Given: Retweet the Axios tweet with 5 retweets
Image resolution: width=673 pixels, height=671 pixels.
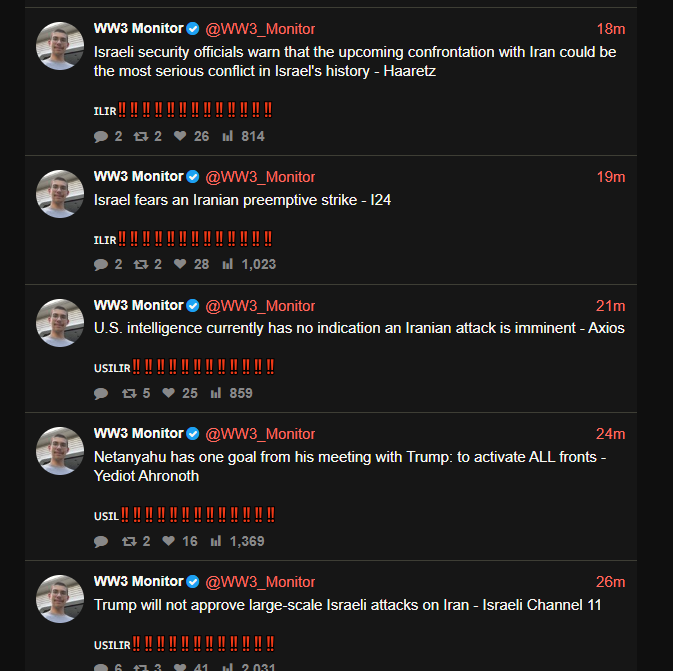Looking at the screenshot, I should pyautogui.click(x=129, y=393).
